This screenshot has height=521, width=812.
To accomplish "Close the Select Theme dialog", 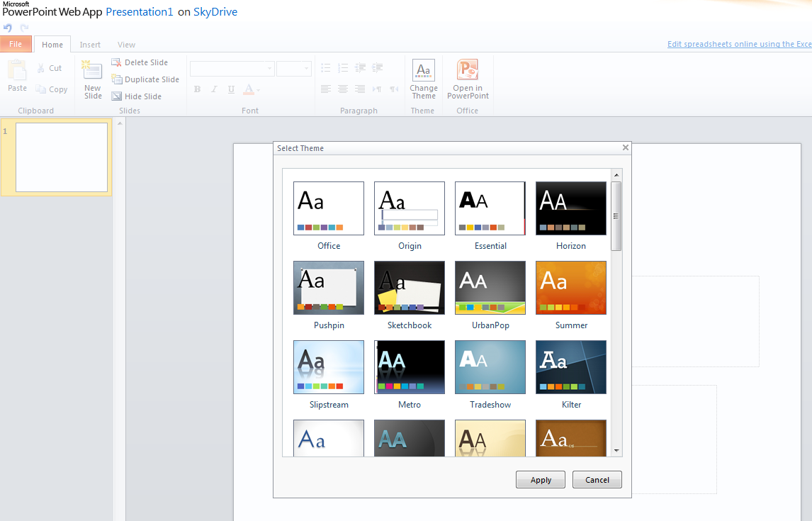I will (626, 147).
